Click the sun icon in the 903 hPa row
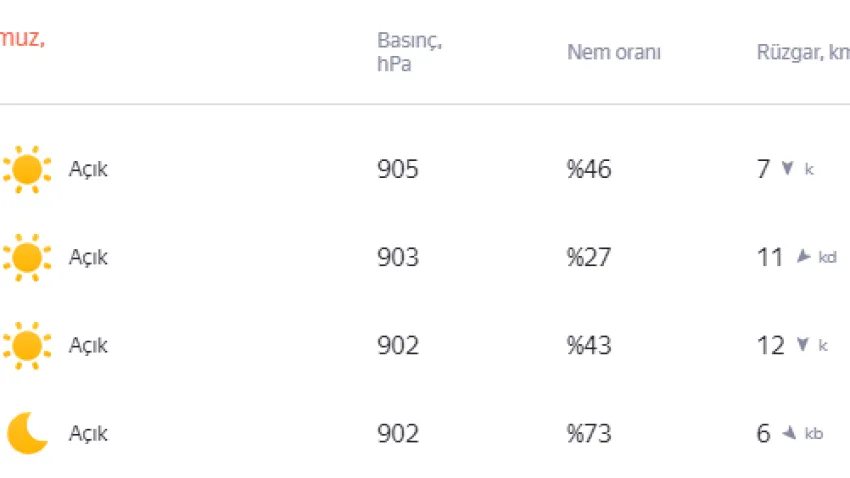Viewport: 850px width, 478px height. [x=27, y=257]
